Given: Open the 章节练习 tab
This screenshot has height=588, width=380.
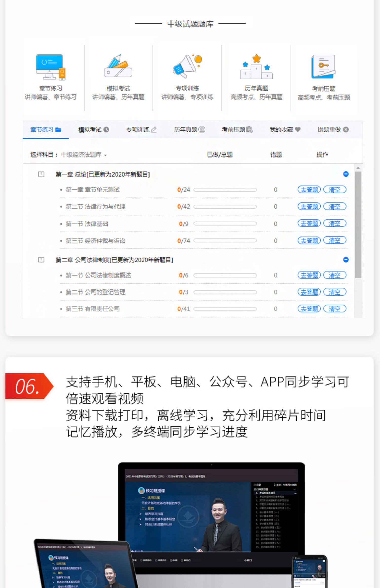Looking at the screenshot, I should pos(46,130).
